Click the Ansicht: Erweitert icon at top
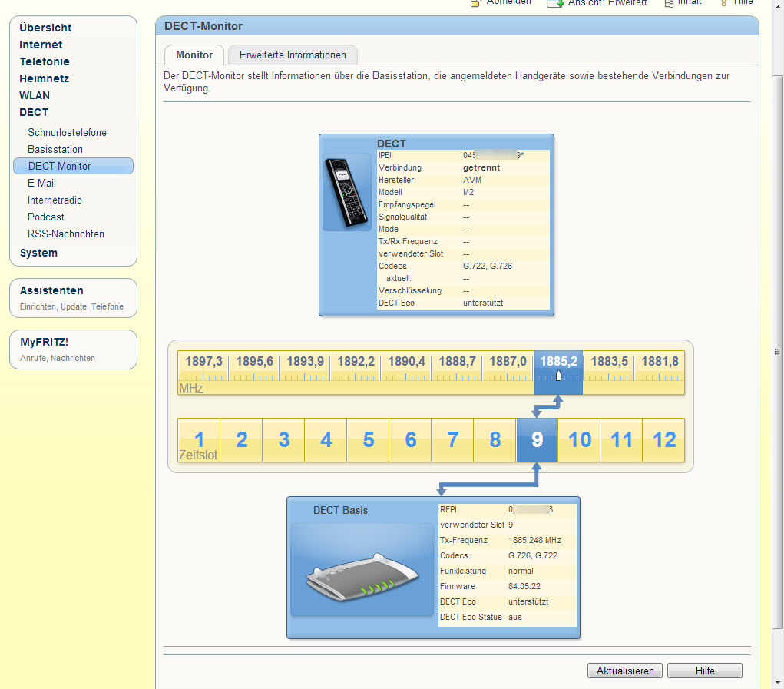Viewport: 784px width, 689px height. tap(555, 3)
